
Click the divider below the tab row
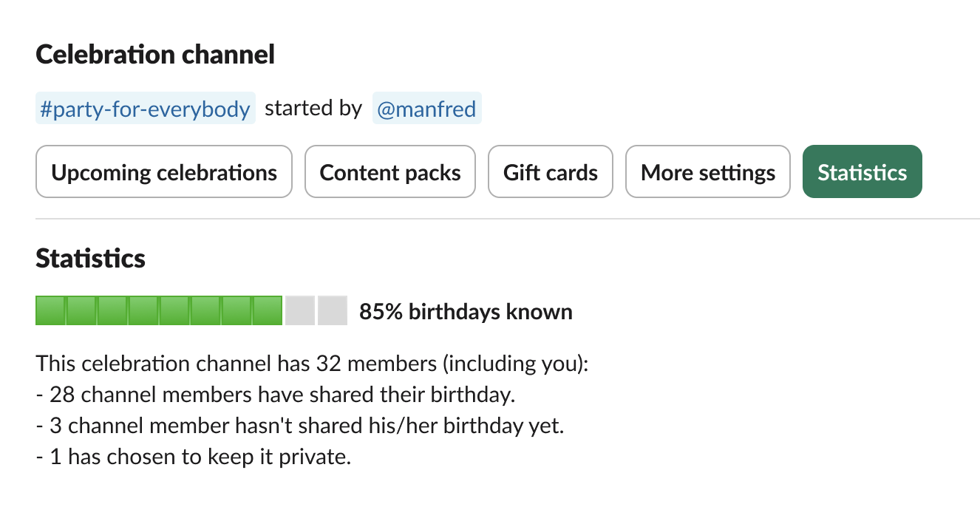click(490, 218)
